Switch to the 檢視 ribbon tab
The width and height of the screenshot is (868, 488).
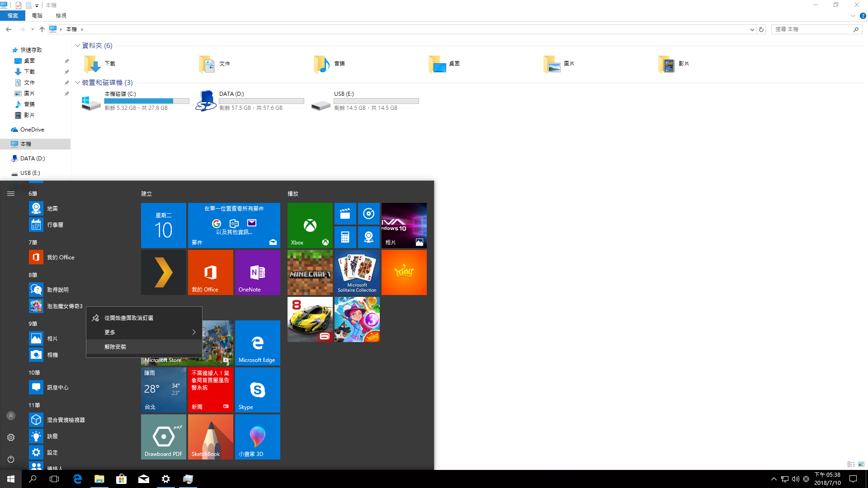click(61, 15)
